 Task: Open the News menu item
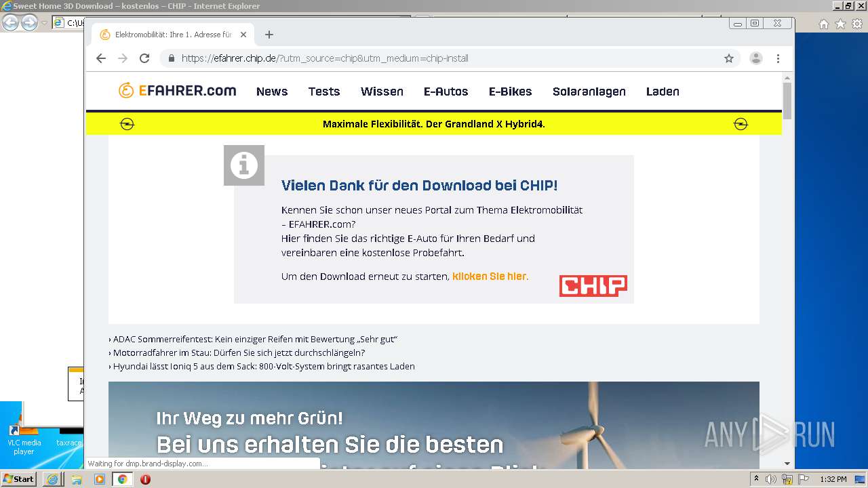click(x=272, y=91)
